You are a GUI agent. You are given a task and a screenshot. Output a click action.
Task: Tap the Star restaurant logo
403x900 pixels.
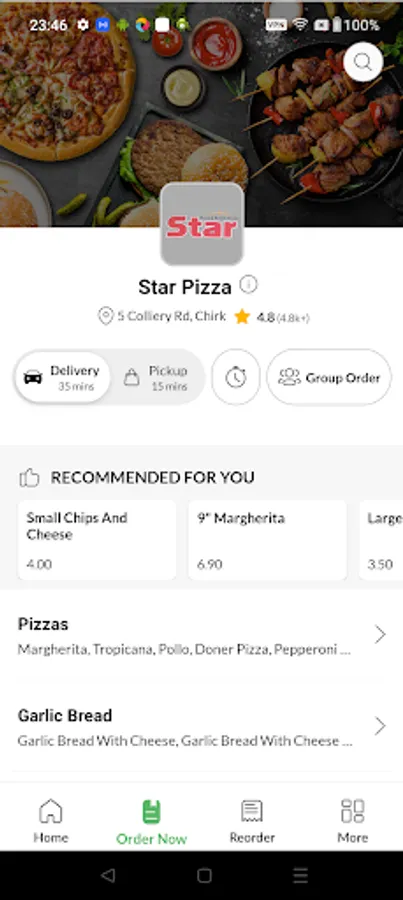[x=202, y=224]
